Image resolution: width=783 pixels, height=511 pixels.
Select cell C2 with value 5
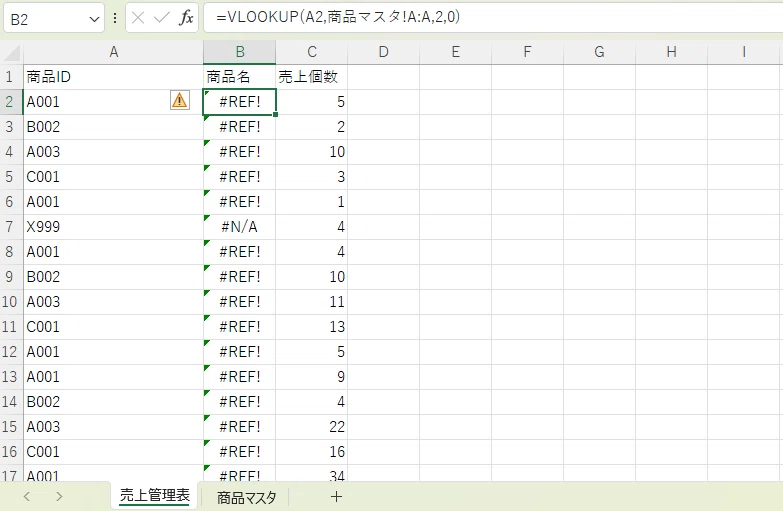click(x=312, y=102)
